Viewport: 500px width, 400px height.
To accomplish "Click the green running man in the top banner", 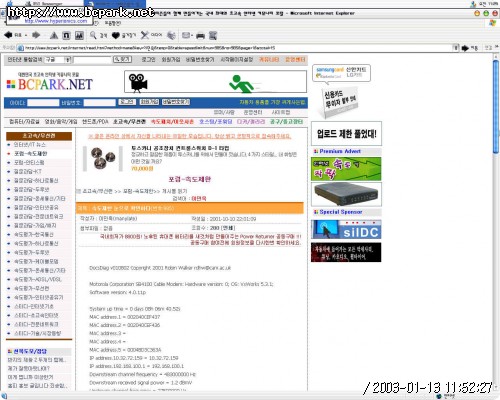I will pos(242,84).
